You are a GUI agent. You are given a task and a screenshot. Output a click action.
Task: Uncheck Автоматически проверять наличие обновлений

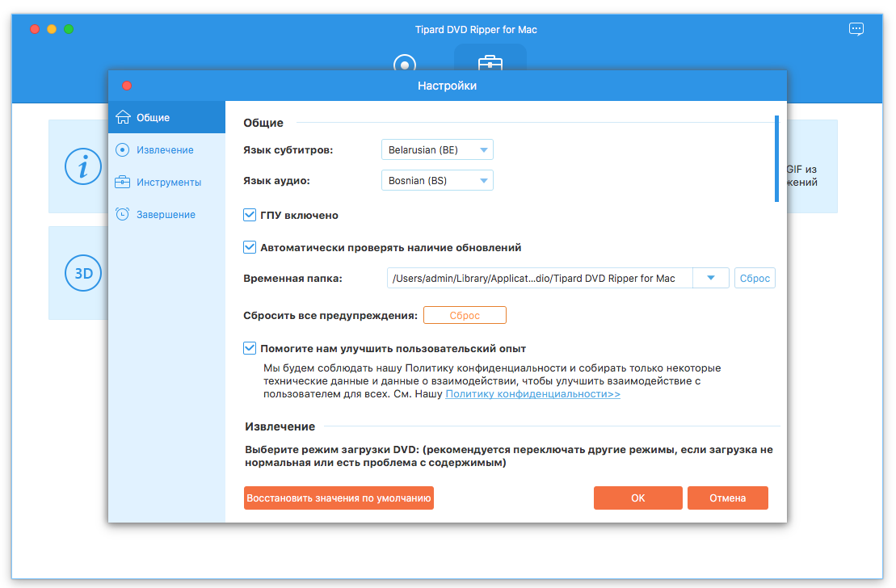[x=250, y=248]
